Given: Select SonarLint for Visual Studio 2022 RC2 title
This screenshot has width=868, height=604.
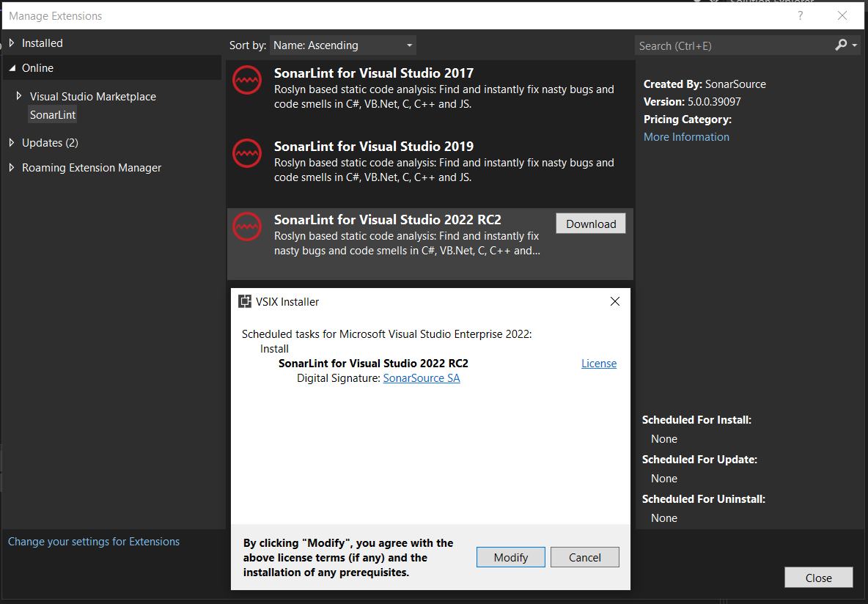Looking at the screenshot, I should [388, 220].
